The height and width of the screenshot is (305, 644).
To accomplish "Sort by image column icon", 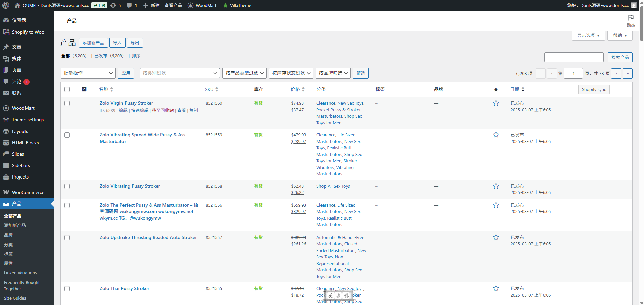I will point(84,89).
